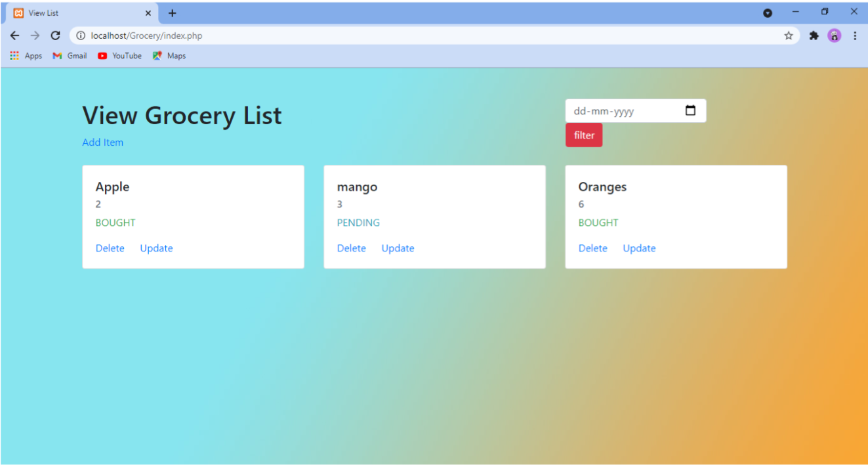
Task: Open Google Maps from the bookmarks bar
Action: tap(169, 56)
